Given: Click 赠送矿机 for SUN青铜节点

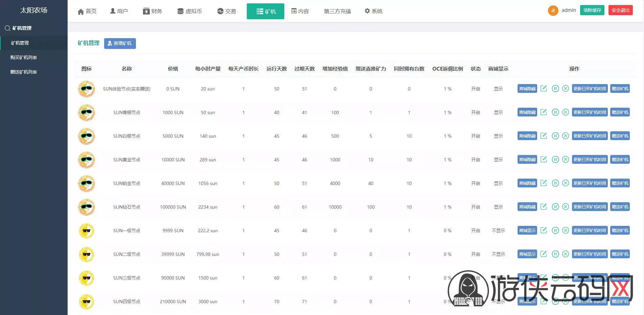Looking at the screenshot, I should (x=620, y=112).
